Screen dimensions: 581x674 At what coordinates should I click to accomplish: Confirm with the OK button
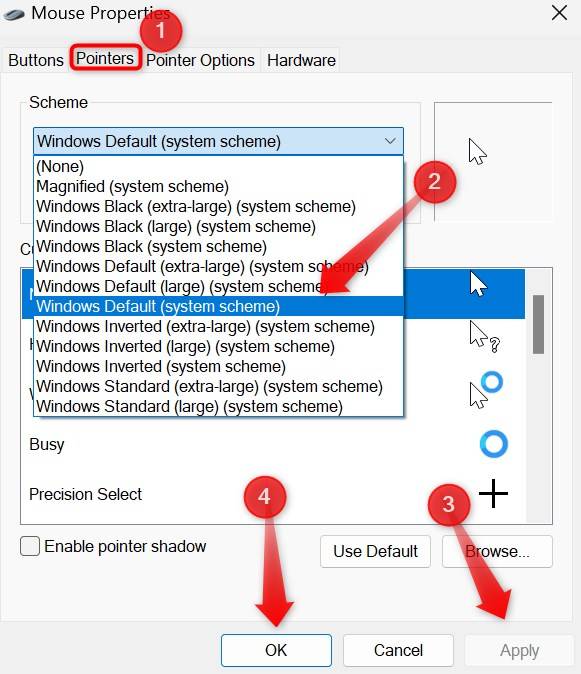pyautogui.click(x=276, y=650)
